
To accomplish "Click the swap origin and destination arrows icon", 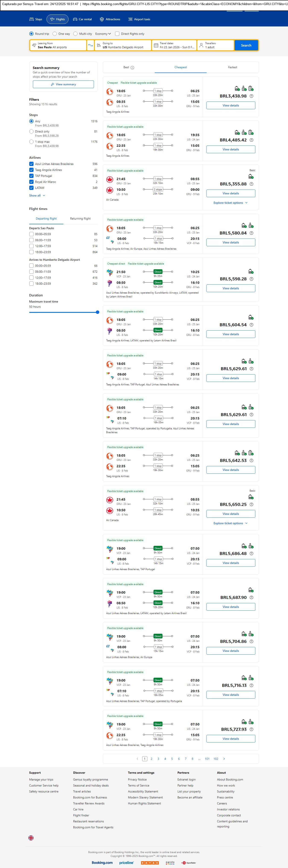I will (x=90, y=45).
